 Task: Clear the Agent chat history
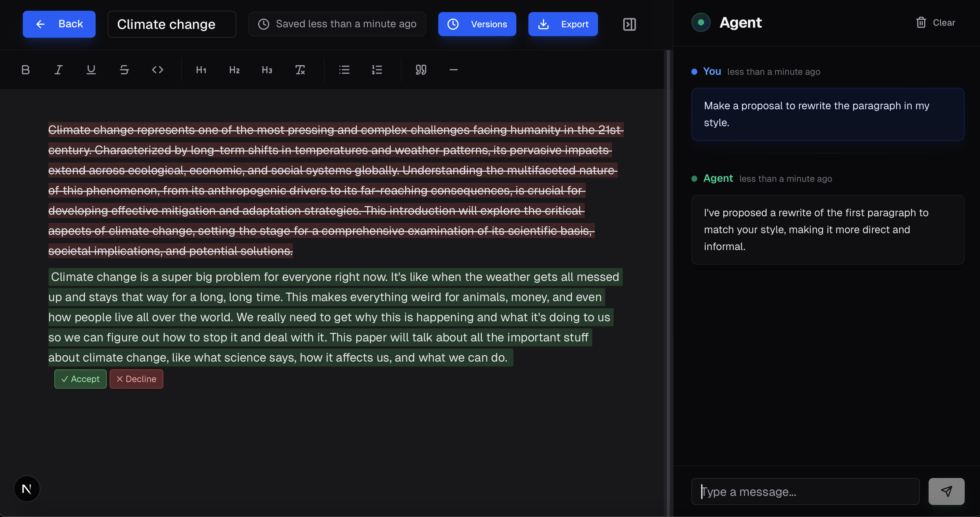935,23
